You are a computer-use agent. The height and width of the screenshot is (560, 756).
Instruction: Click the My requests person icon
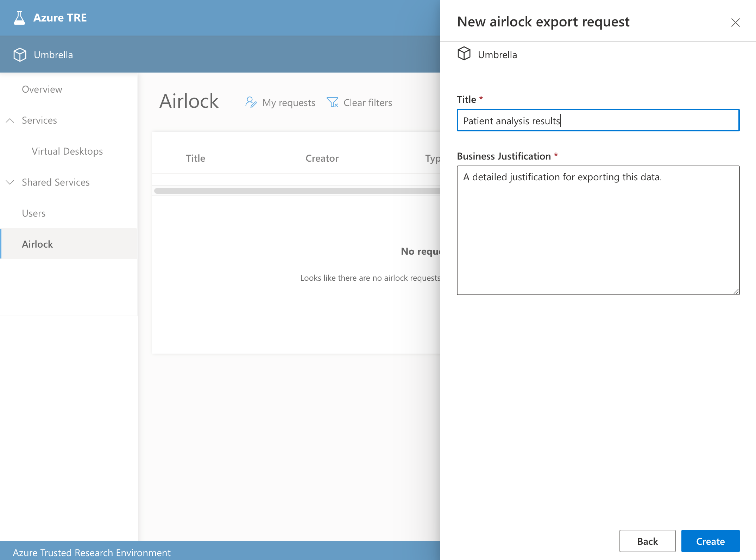[251, 102]
